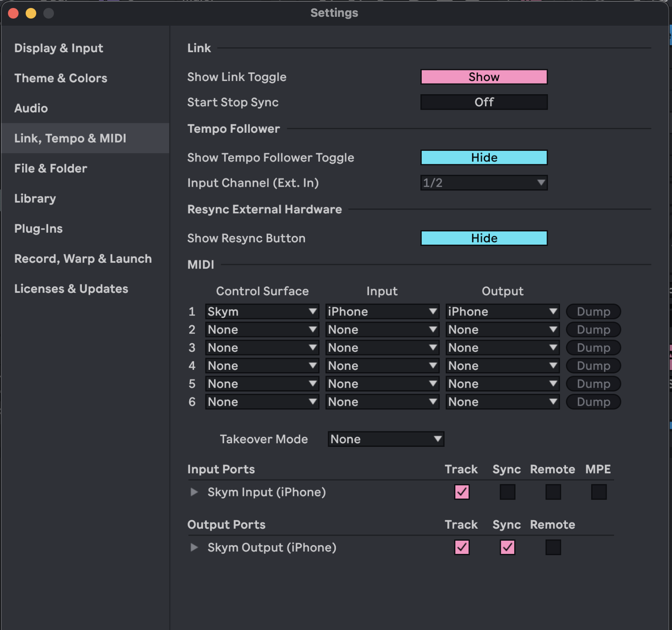Open Record, Warp & Launch settings
The height and width of the screenshot is (630, 672).
point(83,258)
